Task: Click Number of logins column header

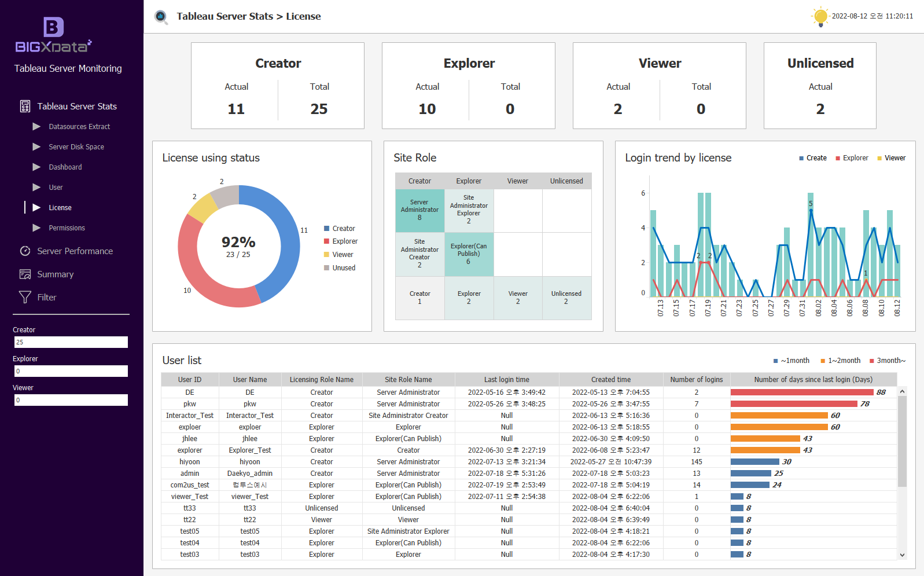Action: (697, 380)
